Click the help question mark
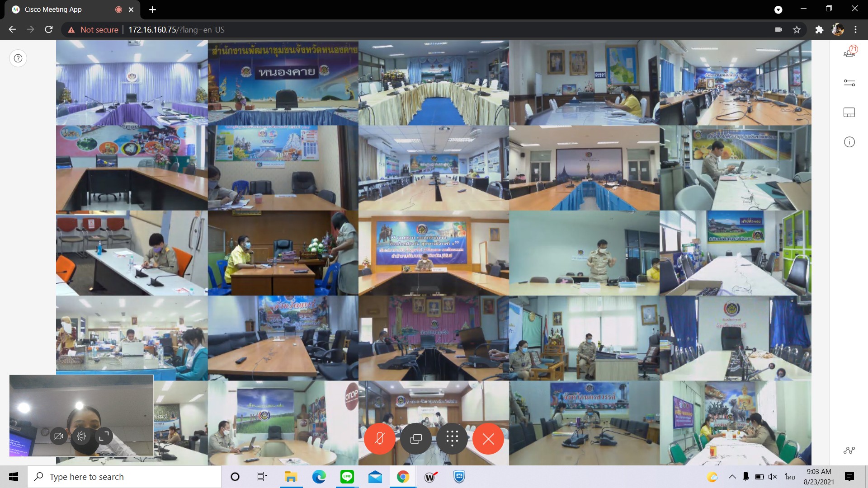Viewport: 868px width, 488px height. click(18, 58)
